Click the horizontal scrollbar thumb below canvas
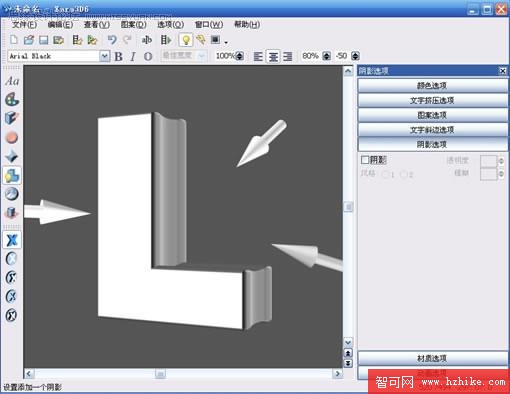510x394 pixels. tap(160, 374)
